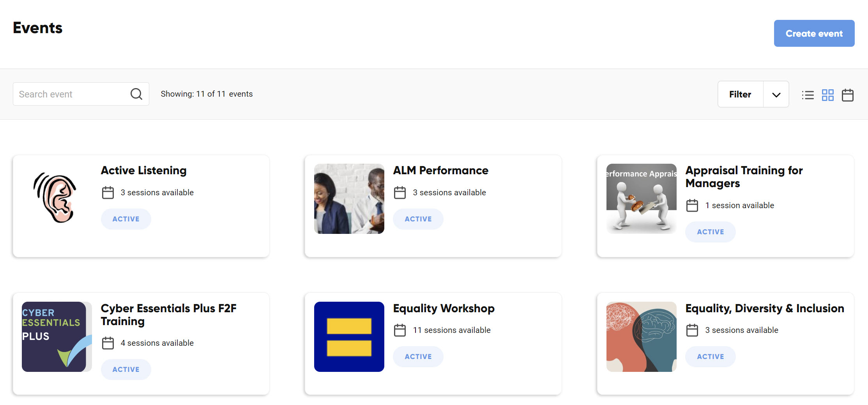Click Create event button
Screen dimensions: 868x405
tap(814, 34)
